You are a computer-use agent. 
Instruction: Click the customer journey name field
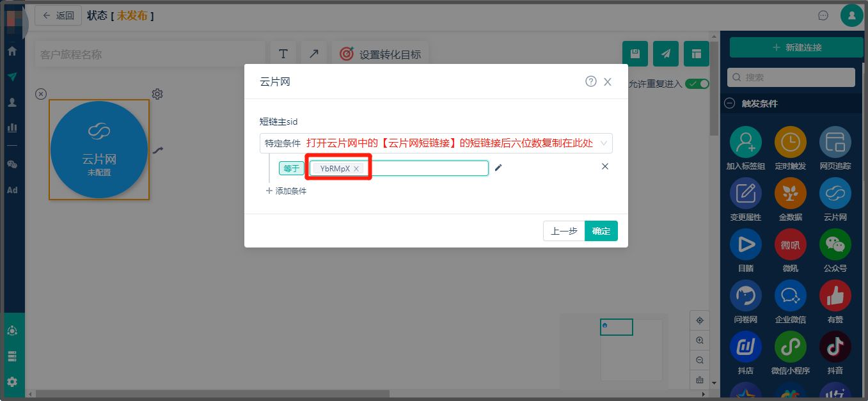tap(150, 54)
